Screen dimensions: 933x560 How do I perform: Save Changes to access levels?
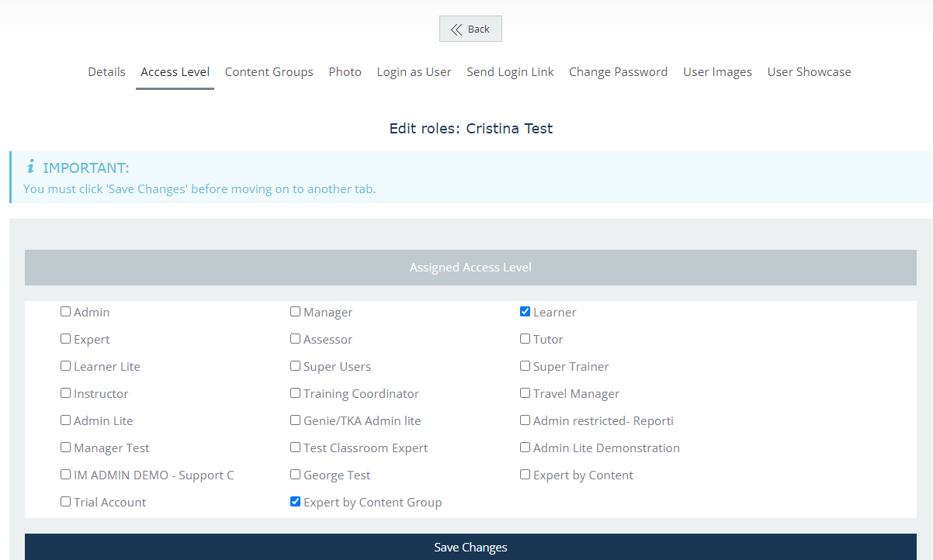tap(470, 547)
